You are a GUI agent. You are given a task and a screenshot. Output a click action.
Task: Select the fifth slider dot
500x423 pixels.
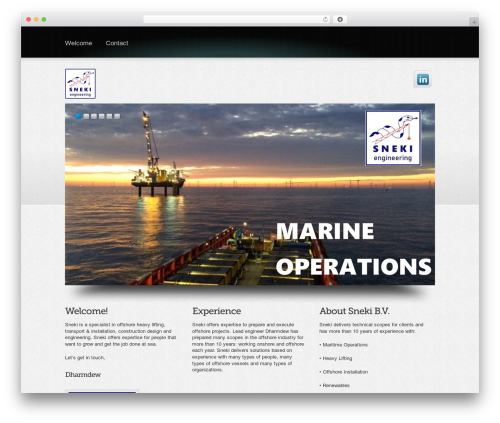tap(109, 116)
